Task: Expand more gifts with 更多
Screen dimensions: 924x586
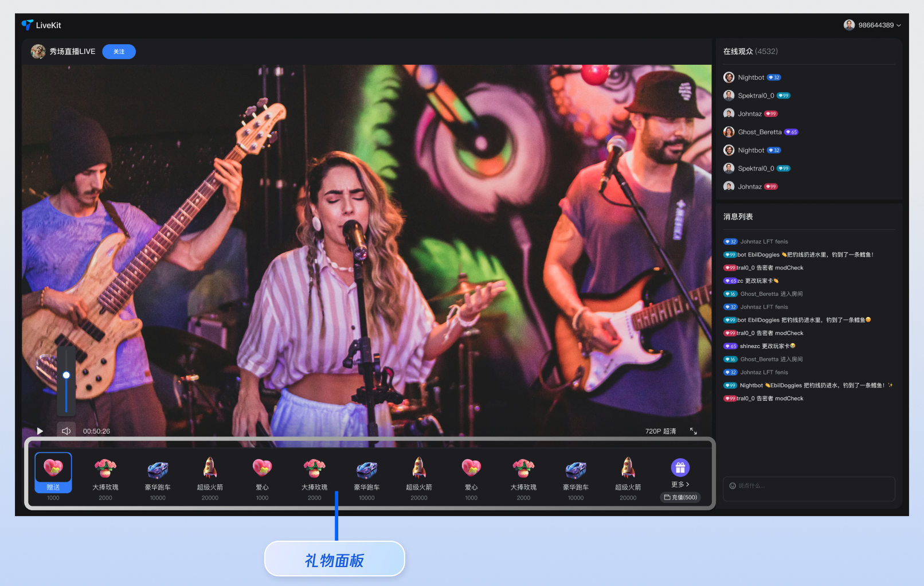Action: 680,485
